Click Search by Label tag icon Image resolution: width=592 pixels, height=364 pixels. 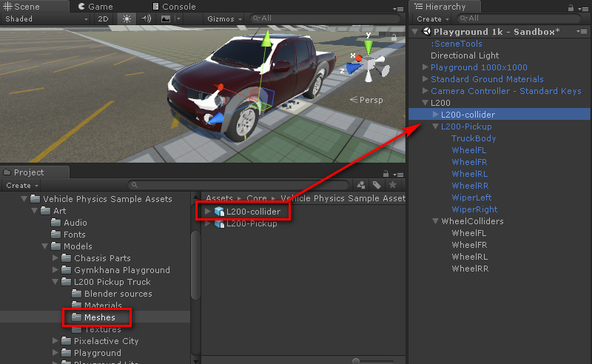(377, 185)
